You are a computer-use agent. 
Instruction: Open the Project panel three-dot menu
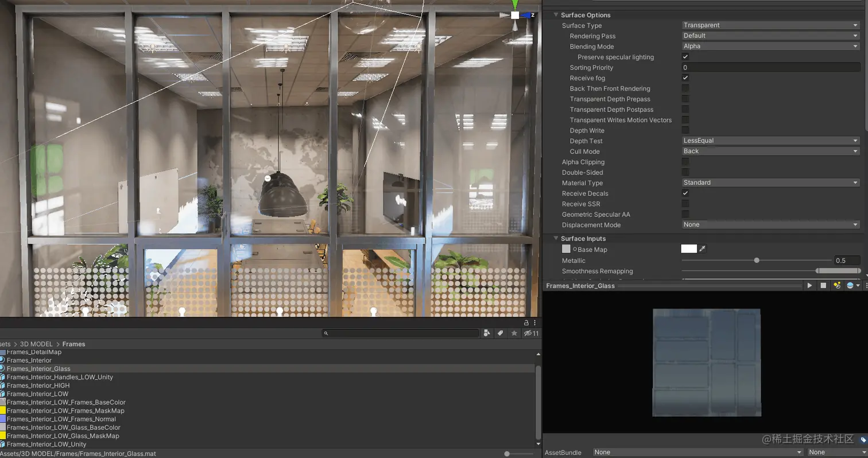534,323
